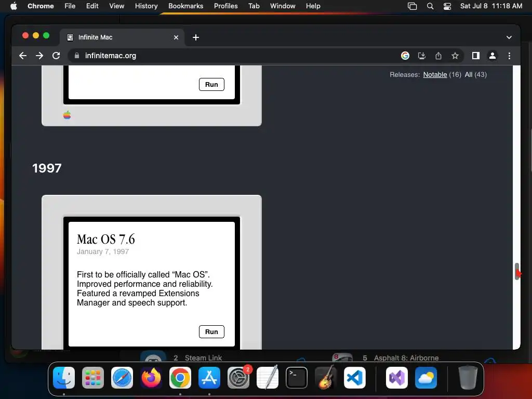
Task: Open Spotlight search
Action: pos(430,6)
